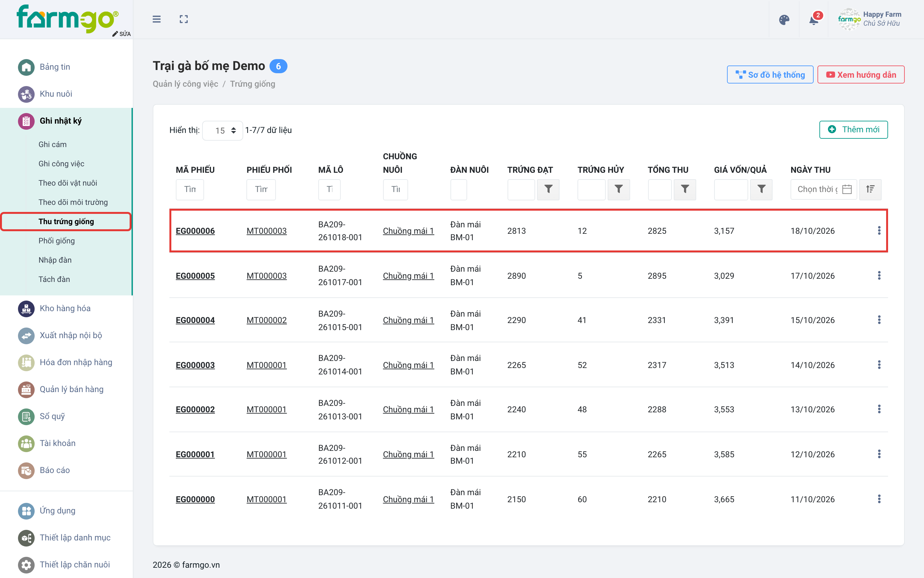
Task: Open the notifications bell icon
Action: [814, 20]
